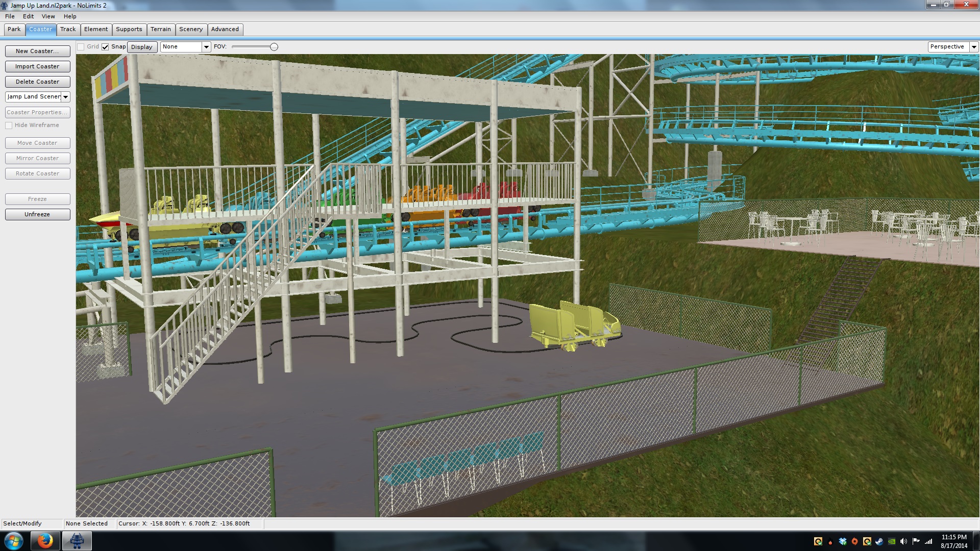
Task: Open the Dropbox tray icon
Action: [843, 541]
